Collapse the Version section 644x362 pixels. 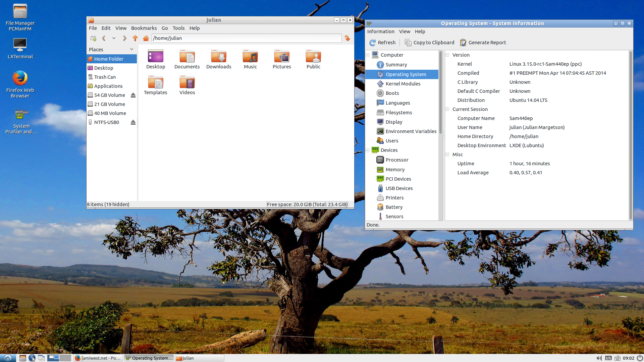(447, 55)
